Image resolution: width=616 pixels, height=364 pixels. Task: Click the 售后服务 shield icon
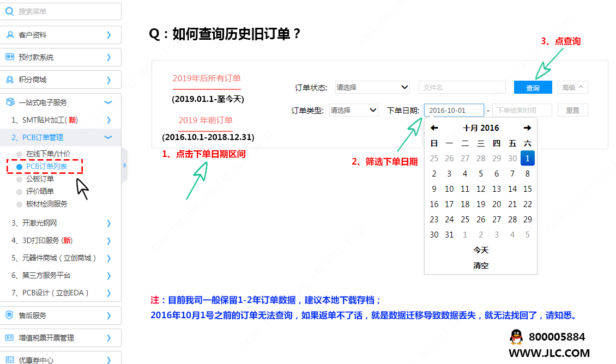(x=9, y=315)
